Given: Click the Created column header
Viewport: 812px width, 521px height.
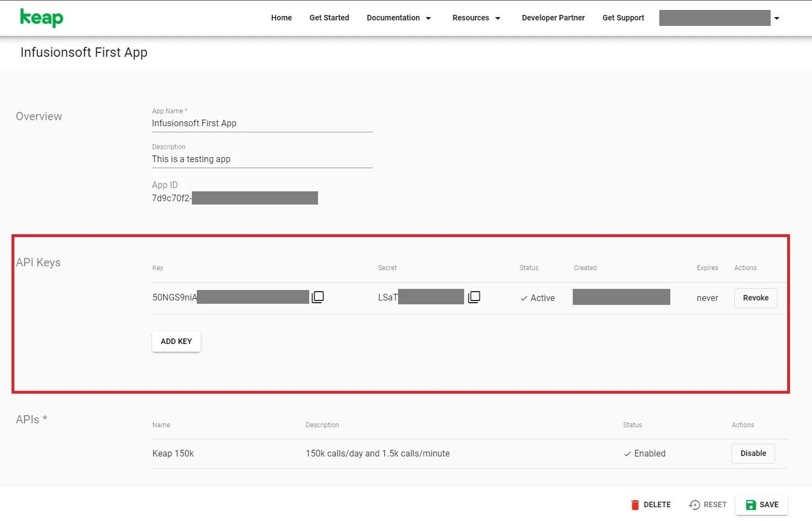Looking at the screenshot, I should click(585, 268).
